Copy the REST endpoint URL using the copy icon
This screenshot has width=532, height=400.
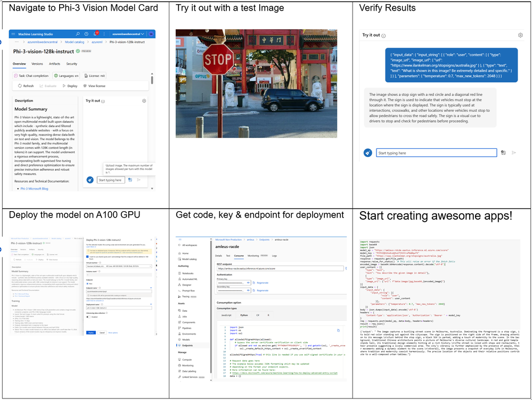(x=346, y=268)
